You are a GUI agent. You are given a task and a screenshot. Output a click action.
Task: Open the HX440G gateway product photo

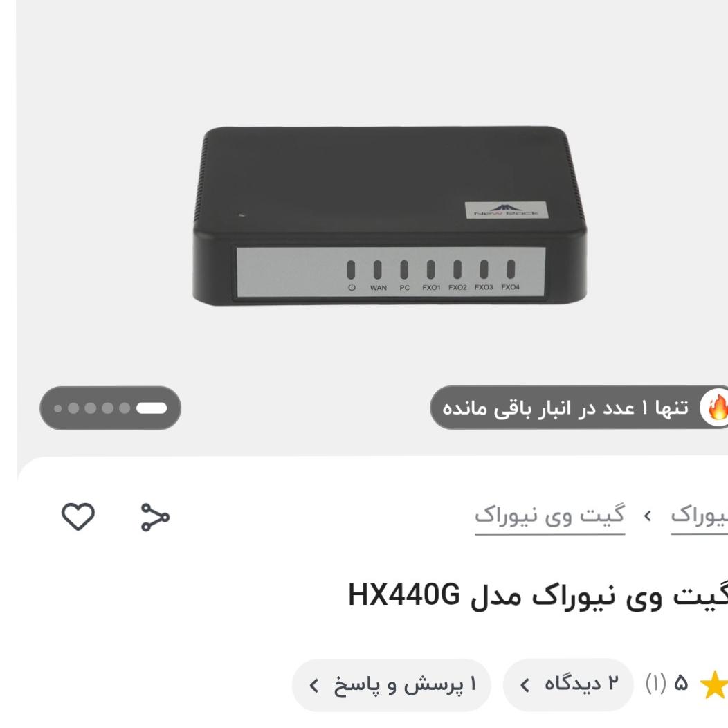pos(390,215)
